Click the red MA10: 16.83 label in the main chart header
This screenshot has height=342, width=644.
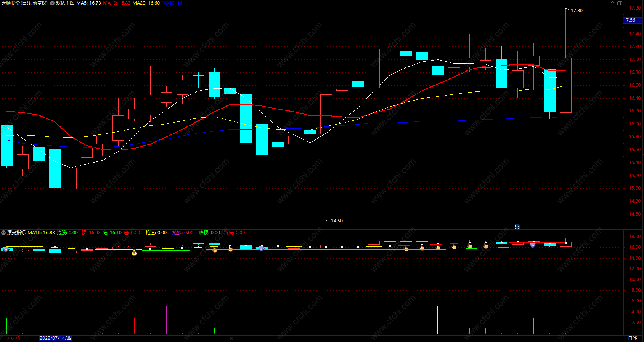[117, 3]
